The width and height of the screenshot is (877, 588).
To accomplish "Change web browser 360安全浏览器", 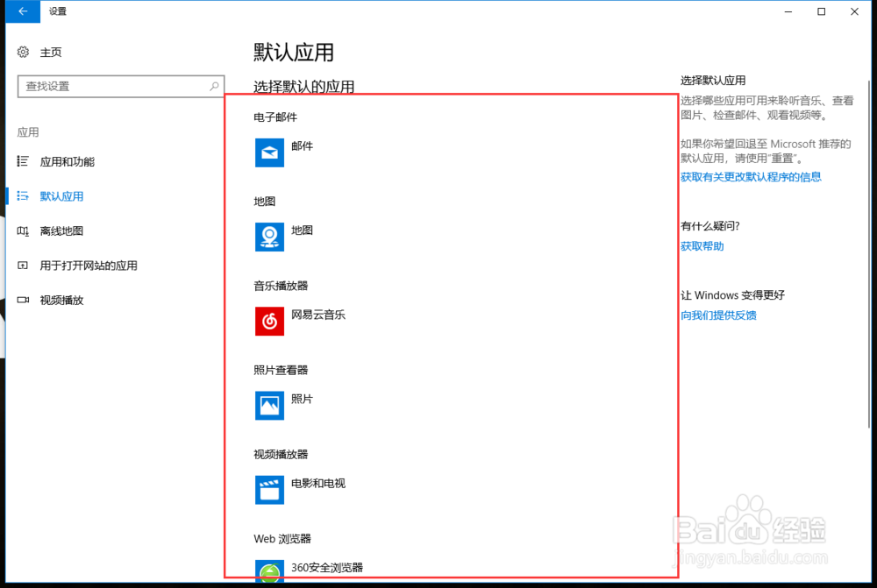I will pos(327,568).
